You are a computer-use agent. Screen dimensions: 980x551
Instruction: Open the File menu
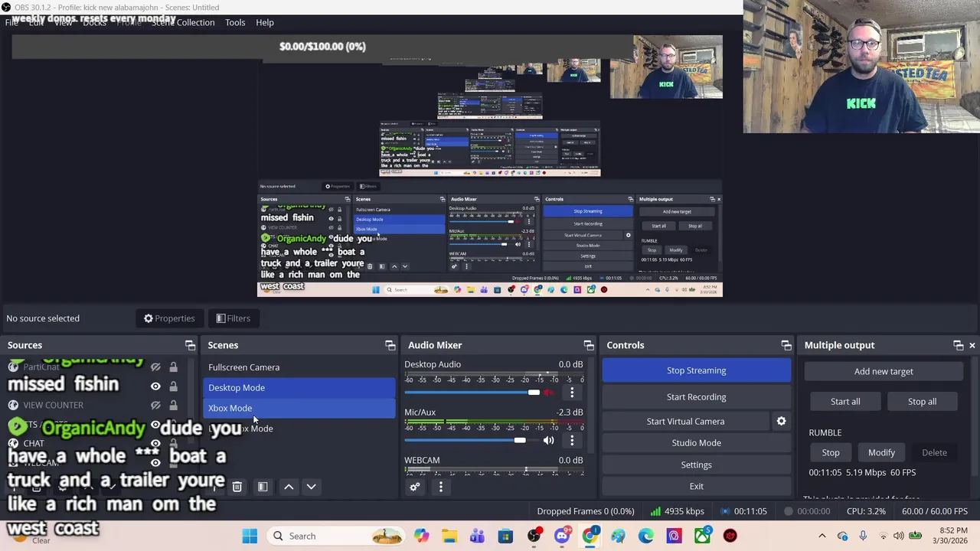pos(11,23)
